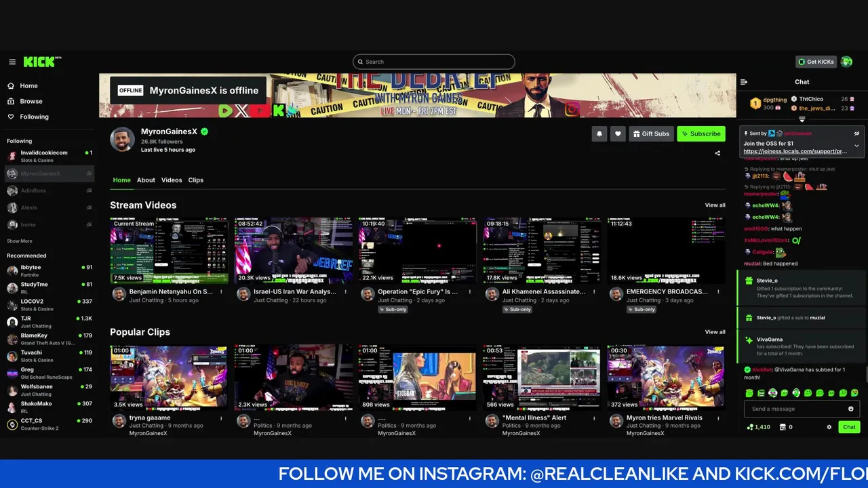Click the Instagram icon on banner
This screenshot has width=868, height=488.
click(x=572, y=108)
